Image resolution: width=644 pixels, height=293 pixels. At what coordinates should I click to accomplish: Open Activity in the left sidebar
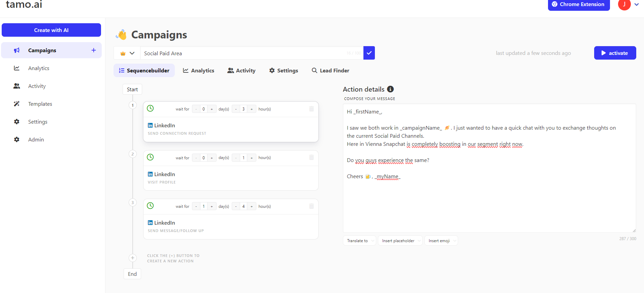(x=37, y=86)
